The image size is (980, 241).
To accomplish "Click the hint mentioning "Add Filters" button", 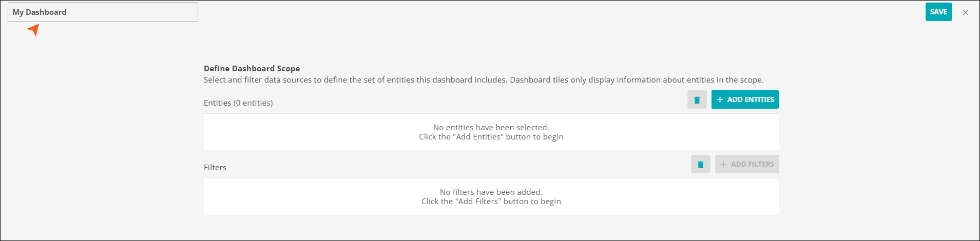I will (x=491, y=202).
